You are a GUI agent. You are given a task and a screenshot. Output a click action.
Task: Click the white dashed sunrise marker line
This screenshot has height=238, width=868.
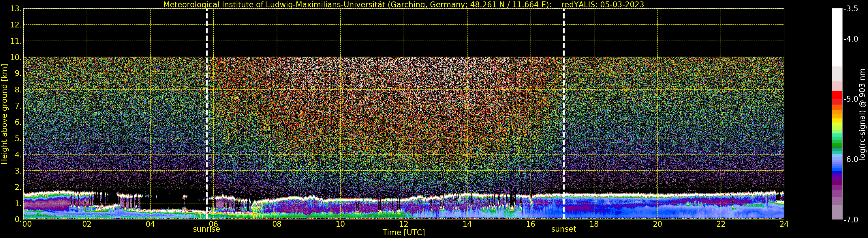(x=207, y=114)
